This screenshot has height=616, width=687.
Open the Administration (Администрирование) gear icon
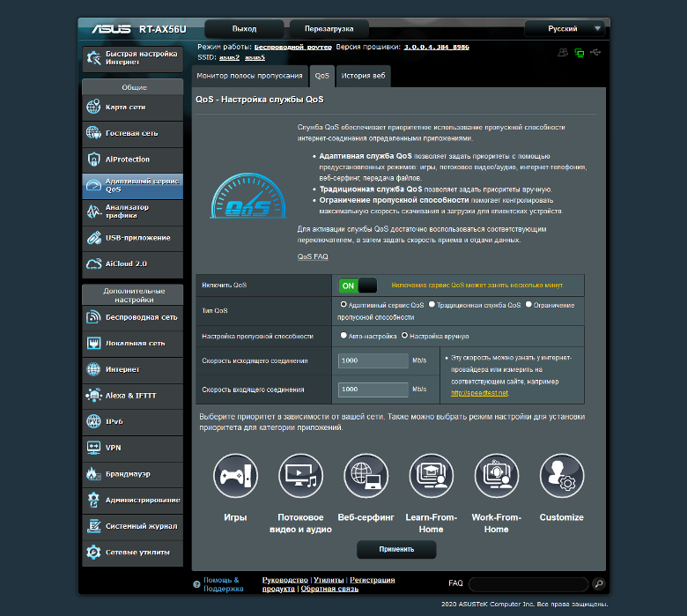coord(93,500)
